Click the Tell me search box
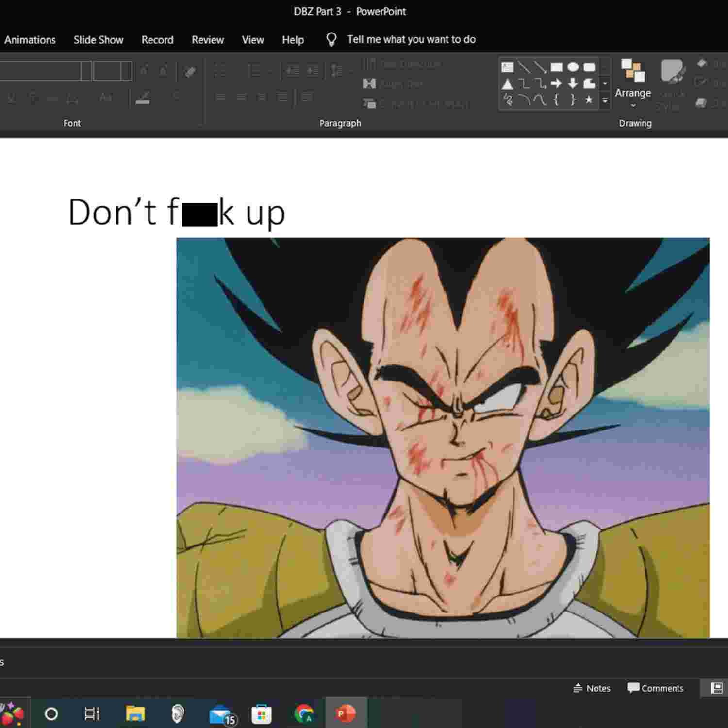 click(x=411, y=39)
